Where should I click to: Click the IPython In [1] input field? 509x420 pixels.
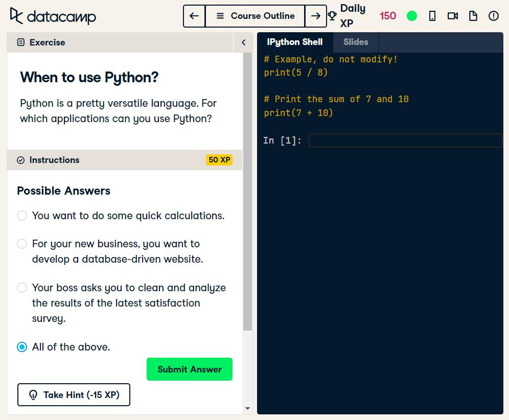coord(405,141)
